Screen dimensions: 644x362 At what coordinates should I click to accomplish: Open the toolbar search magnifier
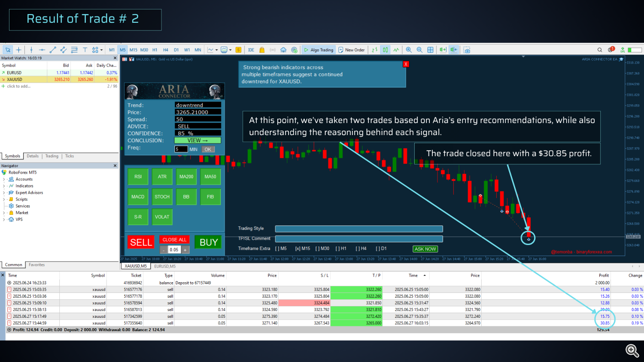coord(600,50)
